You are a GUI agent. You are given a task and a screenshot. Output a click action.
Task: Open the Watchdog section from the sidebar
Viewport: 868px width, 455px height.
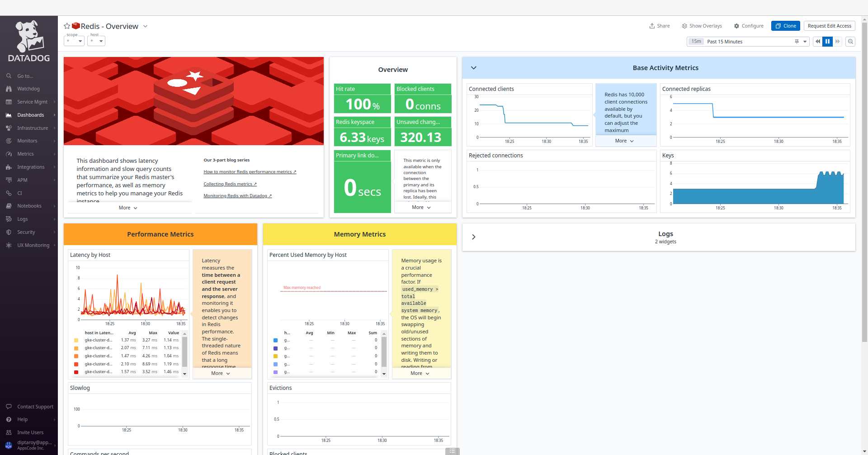(28, 89)
